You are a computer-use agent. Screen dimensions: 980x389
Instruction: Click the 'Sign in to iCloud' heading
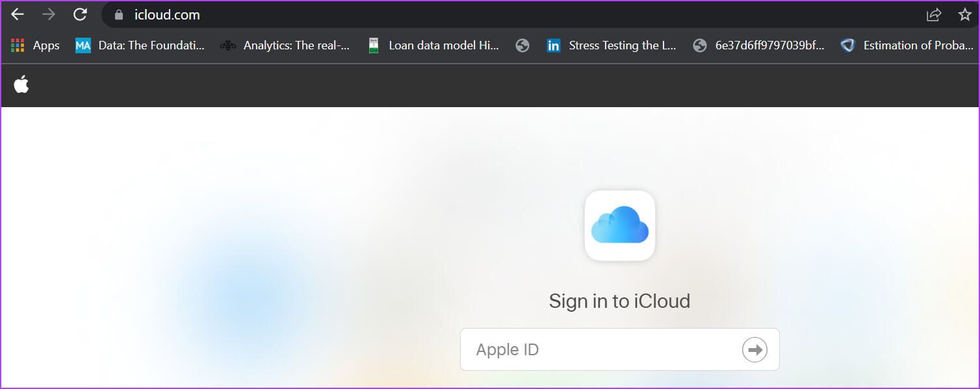point(619,301)
